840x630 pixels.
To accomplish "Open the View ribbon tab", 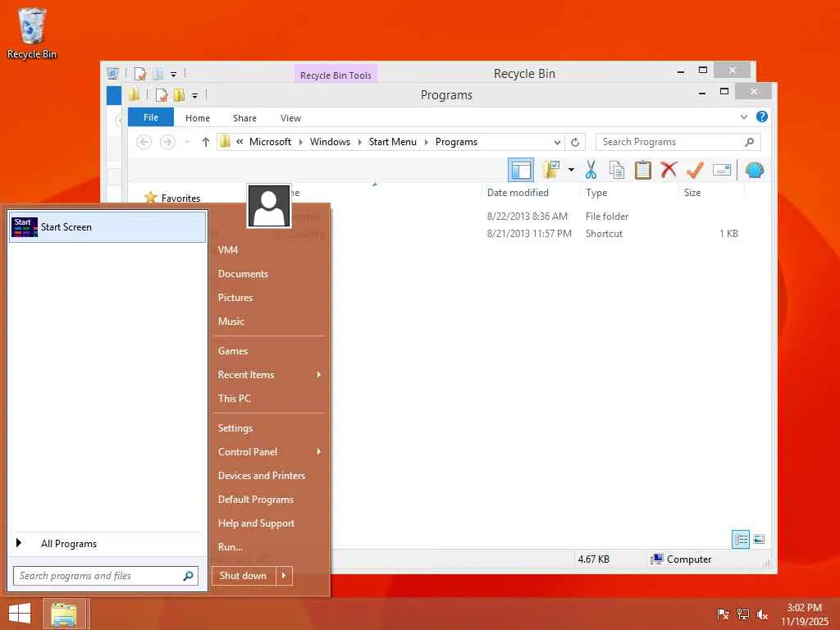I will (290, 118).
